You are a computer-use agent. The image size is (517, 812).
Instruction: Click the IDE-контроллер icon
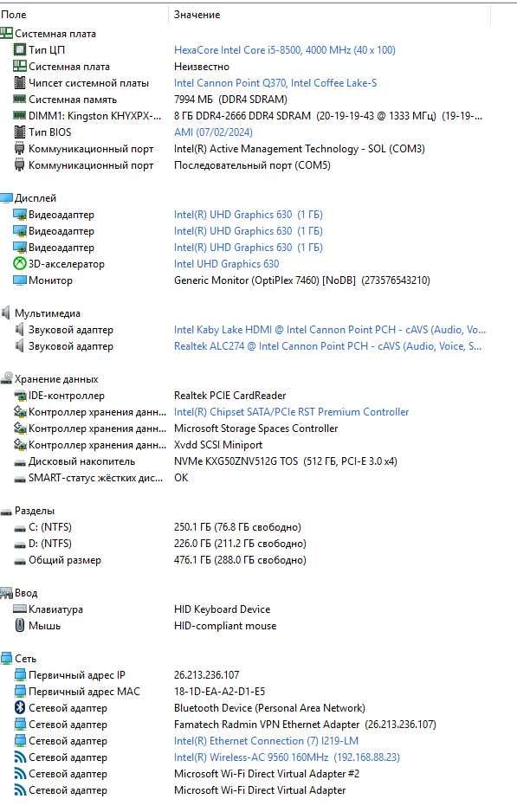[x=20, y=396]
